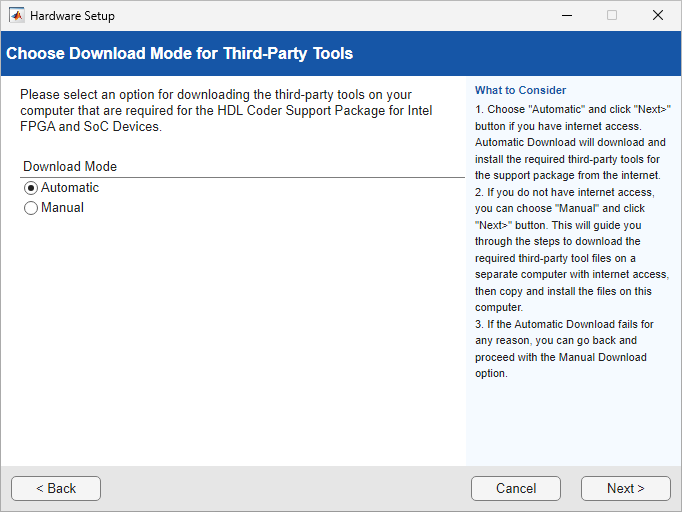Image resolution: width=682 pixels, height=512 pixels.
Task: Click the "What to Consider" heading
Action: [520, 91]
